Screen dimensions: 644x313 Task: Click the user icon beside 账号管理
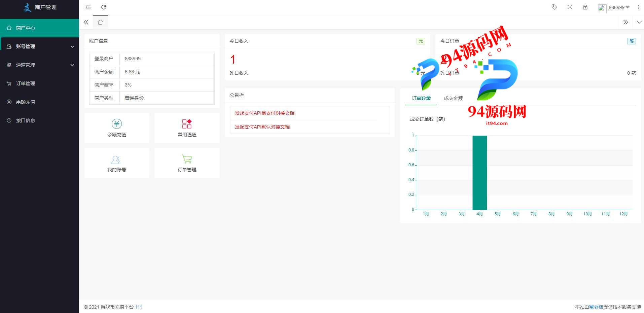click(9, 46)
